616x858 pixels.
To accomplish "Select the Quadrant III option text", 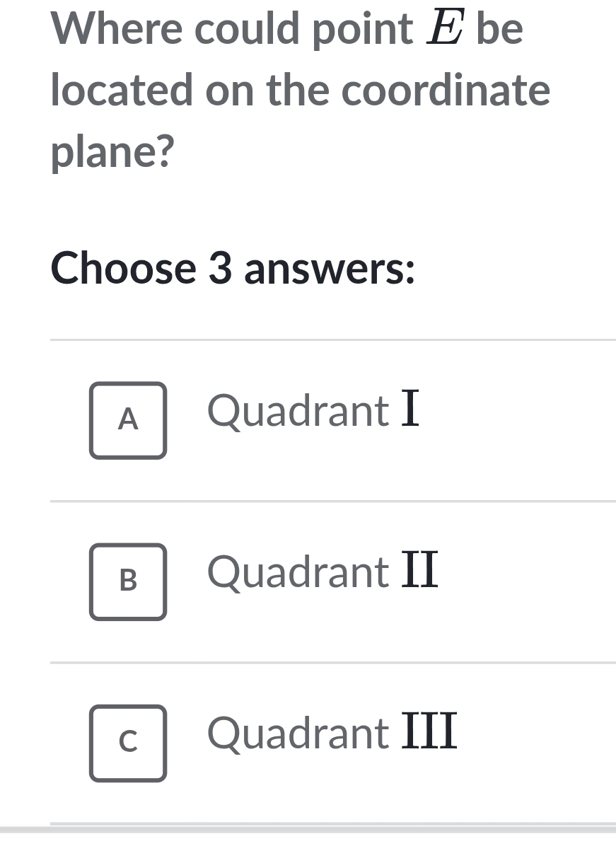I will (x=332, y=734).
